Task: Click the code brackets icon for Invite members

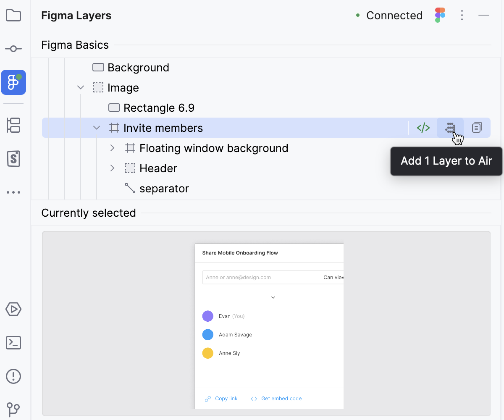Action: click(x=423, y=128)
